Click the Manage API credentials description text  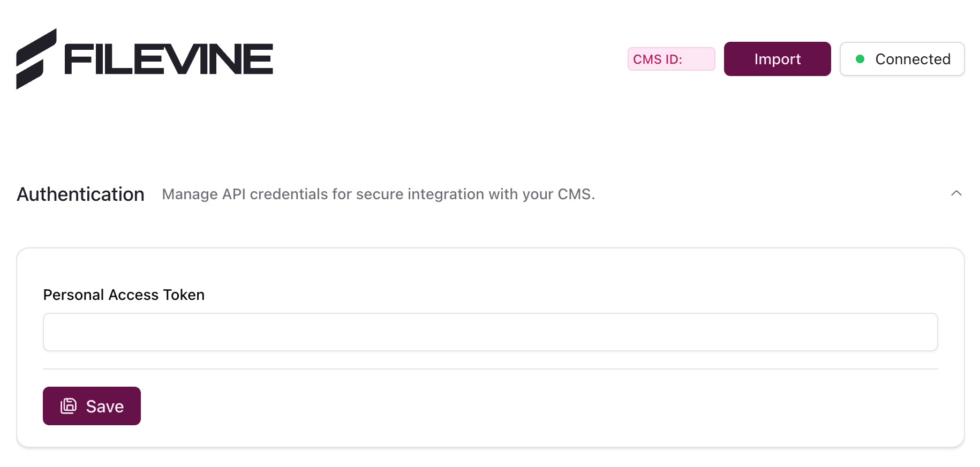click(x=378, y=194)
